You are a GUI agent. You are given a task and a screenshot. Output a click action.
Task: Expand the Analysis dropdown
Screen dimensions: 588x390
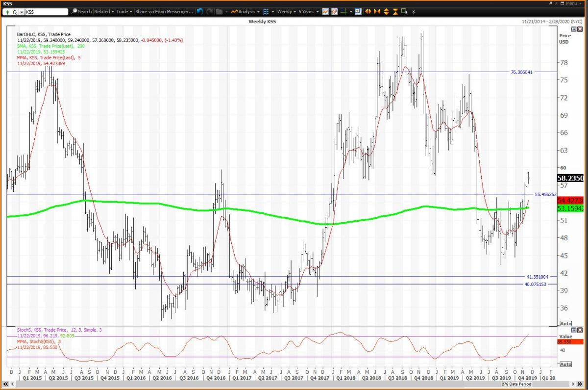pyautogui.click(x=246, y=11)
